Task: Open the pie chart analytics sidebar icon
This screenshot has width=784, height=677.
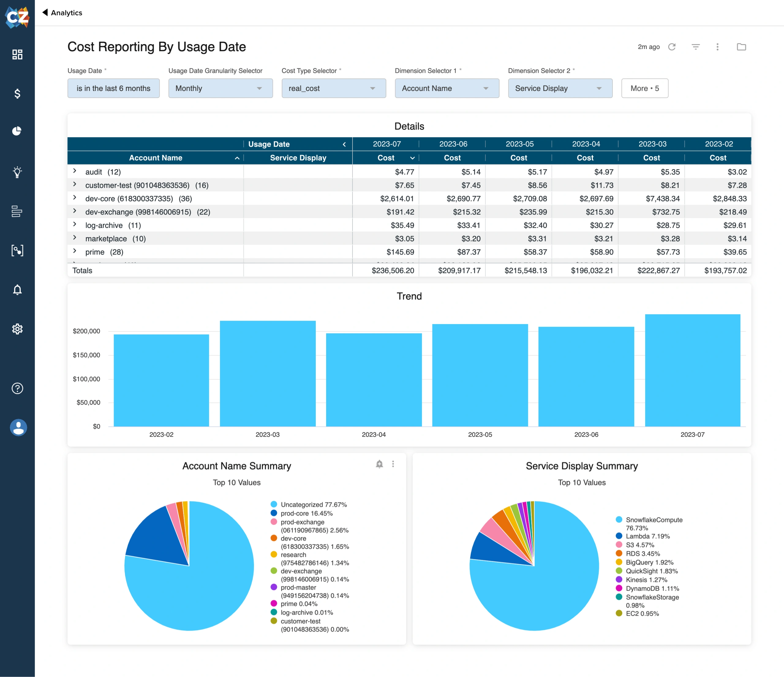Action: (x=17, y=131)
